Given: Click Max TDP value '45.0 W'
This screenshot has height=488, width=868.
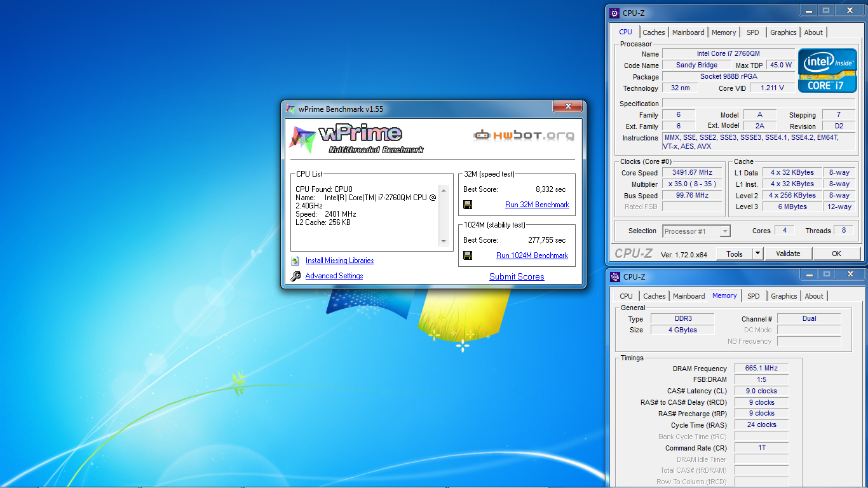Looking at the screenshot, I should tap(781, 65).
